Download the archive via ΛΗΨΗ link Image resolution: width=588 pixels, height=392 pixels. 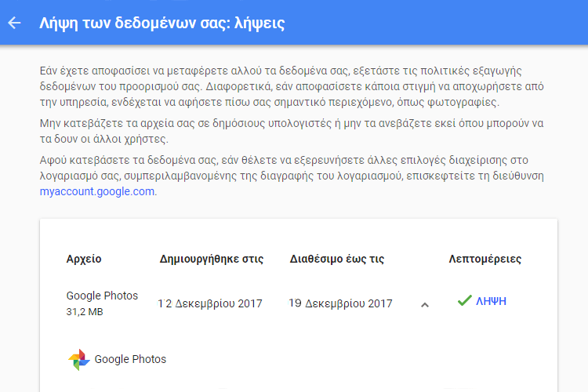(491, 301)
